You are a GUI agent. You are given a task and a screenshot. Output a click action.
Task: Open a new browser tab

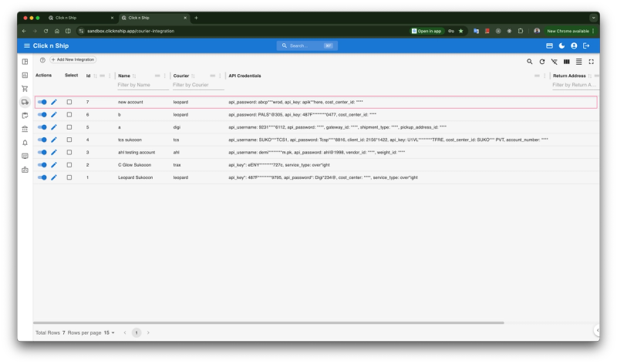pos(196,18)
